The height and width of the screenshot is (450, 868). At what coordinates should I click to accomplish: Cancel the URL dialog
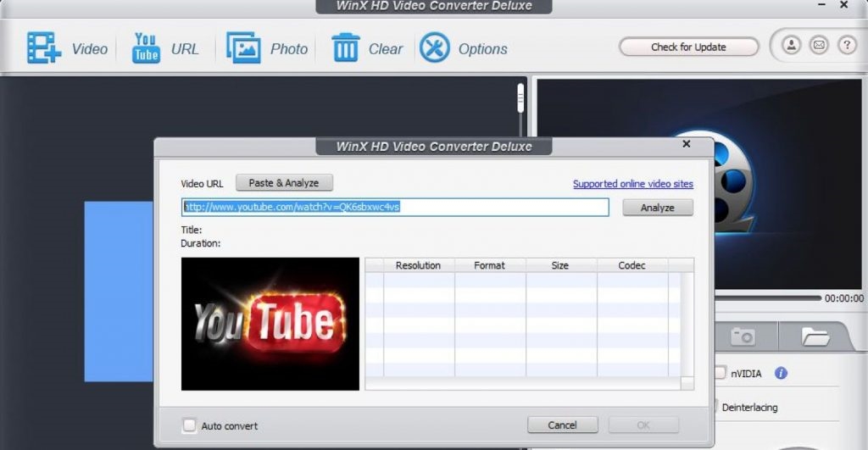[563, 425]
